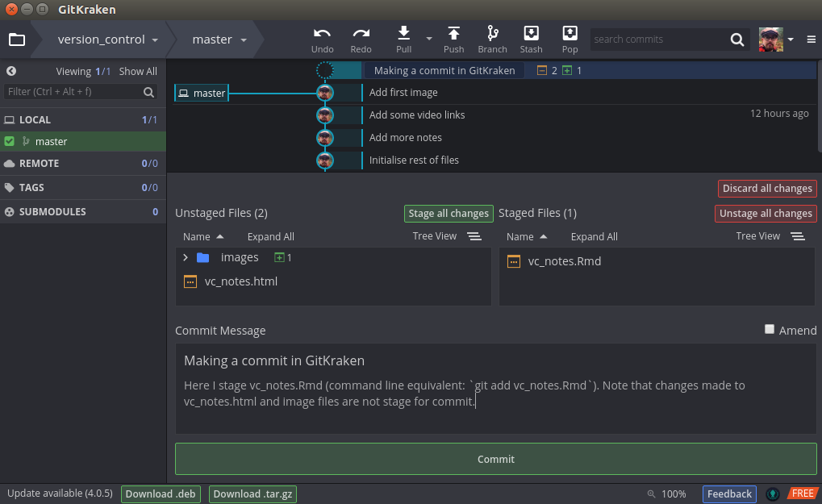Click the Stage all changes button

tap(449, 213)
